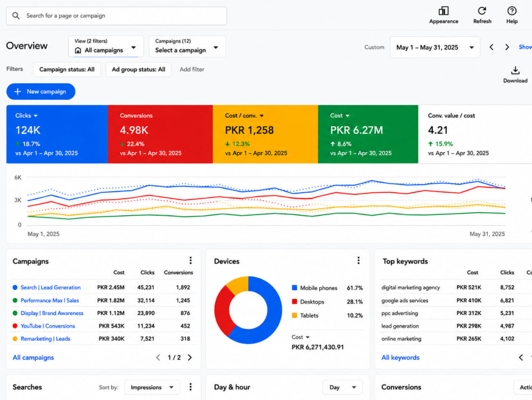Open the Day dropdown in Day & hour
This screenshot has width=532, height=400.
[x=342, y=387]
